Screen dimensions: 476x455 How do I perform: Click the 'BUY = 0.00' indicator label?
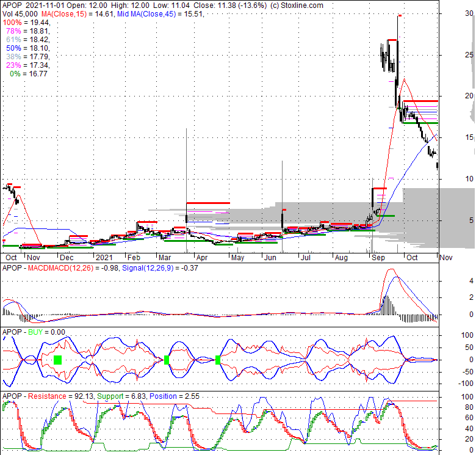[46, 332]
